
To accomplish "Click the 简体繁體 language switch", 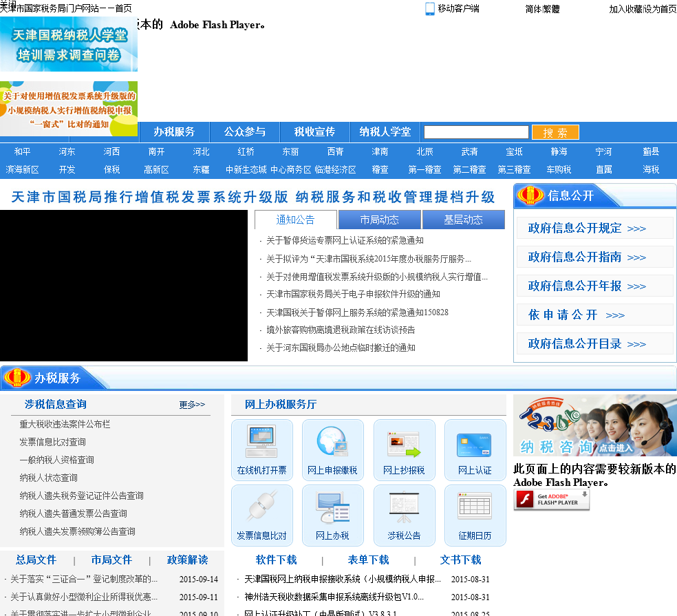I will point(542,9).
